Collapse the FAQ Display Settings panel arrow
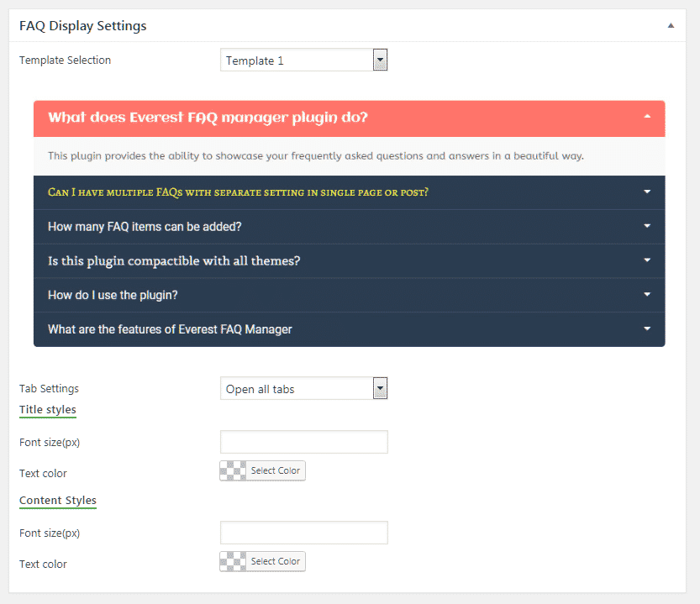The width and height of the screenshot is (700, 604). (x=671, y=25)
